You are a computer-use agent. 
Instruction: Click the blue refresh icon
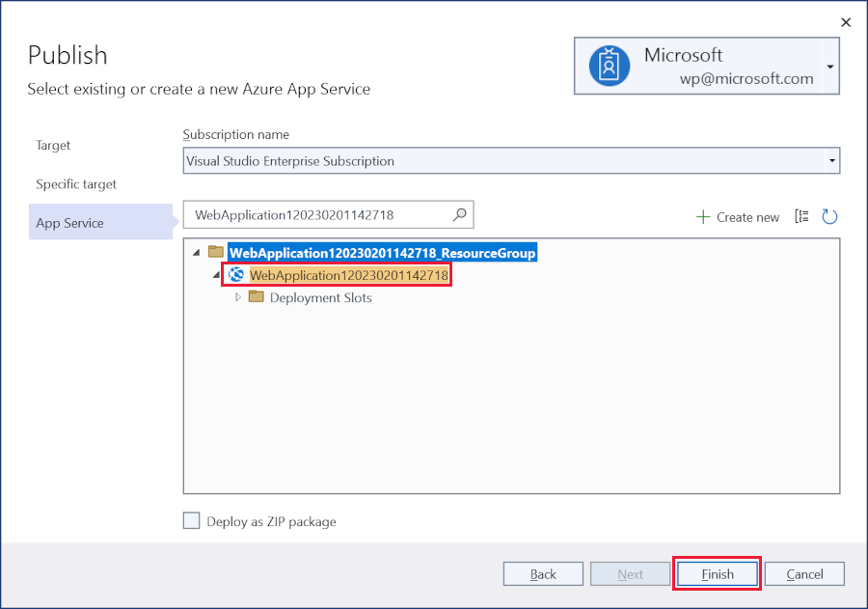tap(829, 217)
